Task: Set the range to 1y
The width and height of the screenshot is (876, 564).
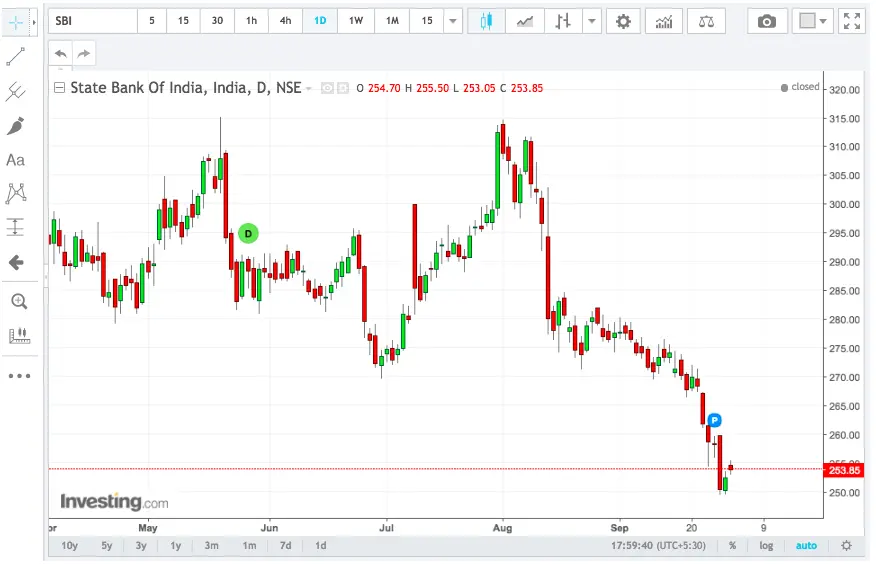Action: point(175,546)
